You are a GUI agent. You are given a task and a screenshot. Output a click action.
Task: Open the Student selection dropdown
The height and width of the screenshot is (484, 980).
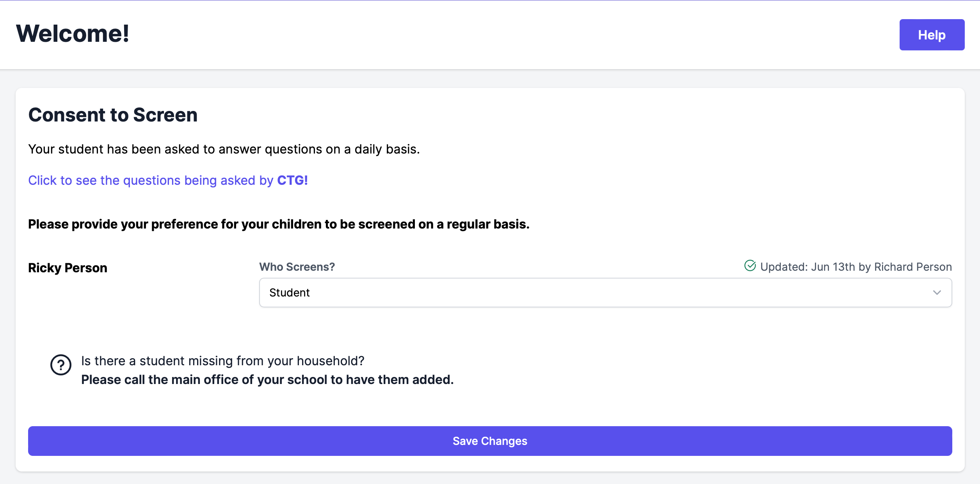[x=605, y=293]
